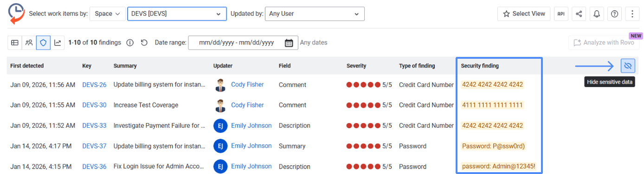Expand the Any User dropdown
The height and width of the screenshot is (174, 644).
(315, 14)
